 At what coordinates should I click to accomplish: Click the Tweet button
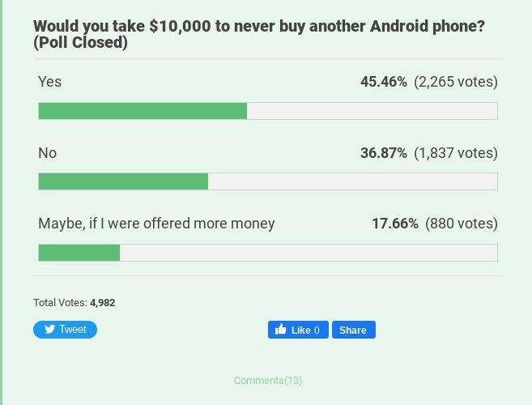tap(65, 330)
